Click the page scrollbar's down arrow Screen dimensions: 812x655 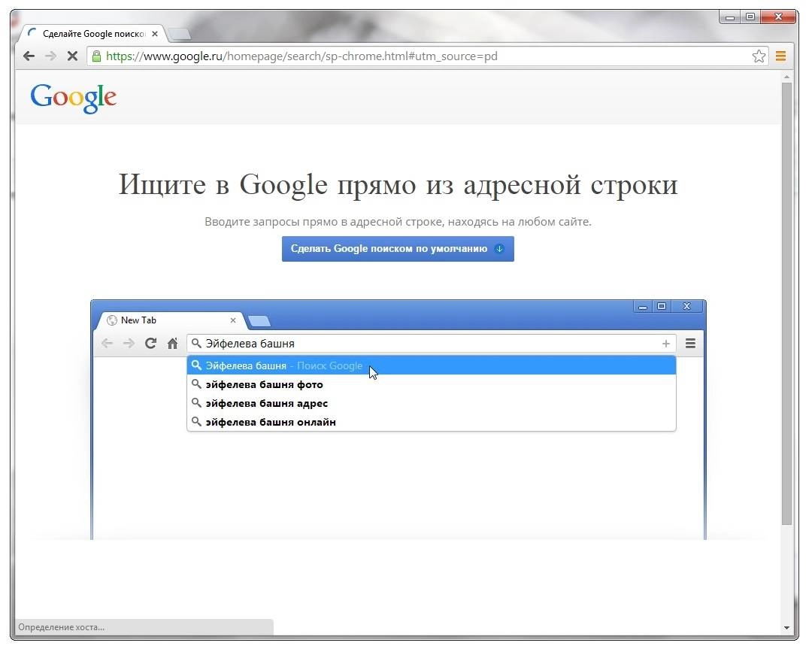pos(786,628)
